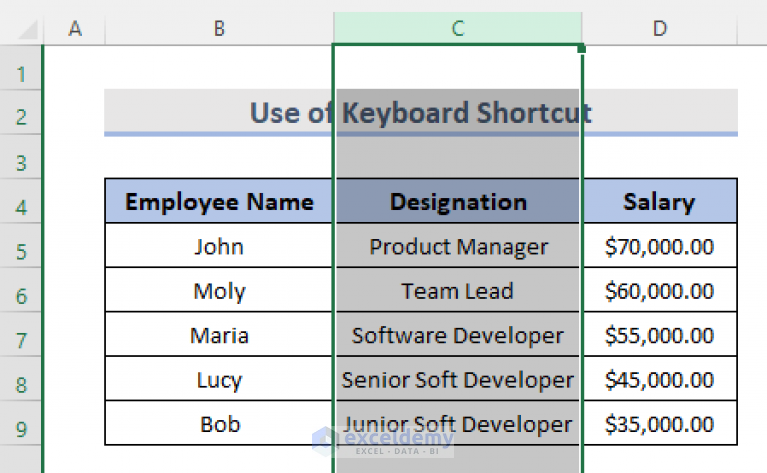Click the 'Junior Soft Developer' cell

point(458,423)
